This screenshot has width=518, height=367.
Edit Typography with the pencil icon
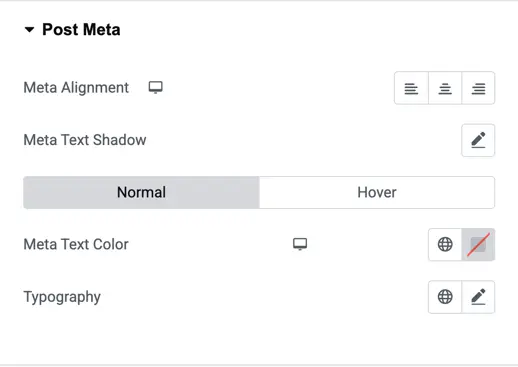coord(478,297)
